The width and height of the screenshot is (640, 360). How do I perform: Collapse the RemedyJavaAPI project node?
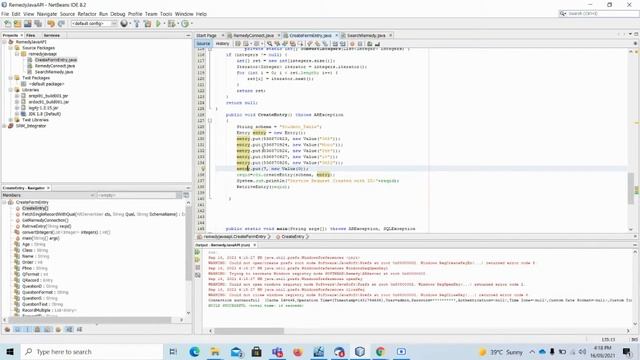4,42
